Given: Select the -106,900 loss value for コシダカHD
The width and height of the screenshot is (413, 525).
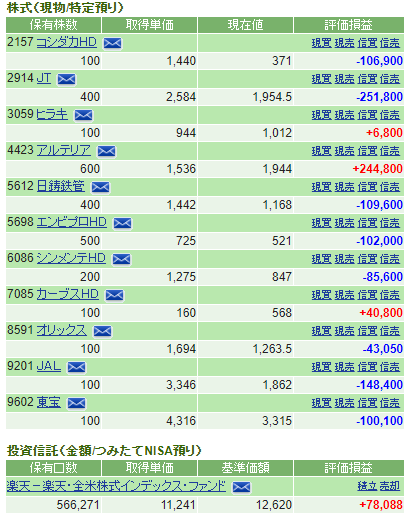Looking at the screenshot, I should (380, 61).
